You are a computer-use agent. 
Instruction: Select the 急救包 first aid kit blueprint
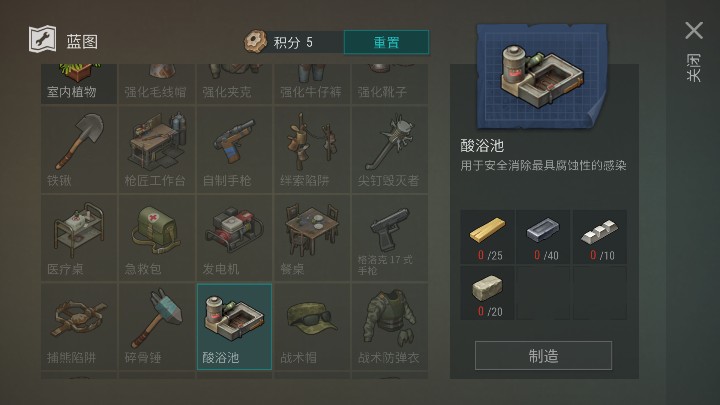point(157,238)
